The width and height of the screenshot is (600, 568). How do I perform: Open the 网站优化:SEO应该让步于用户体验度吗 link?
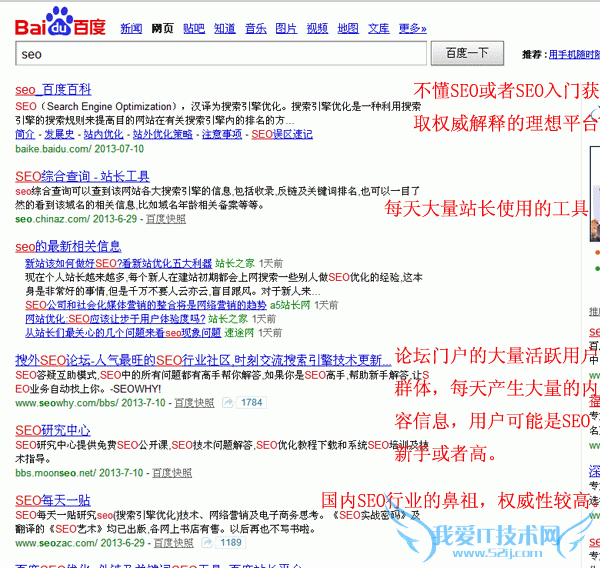coord(115,319)
